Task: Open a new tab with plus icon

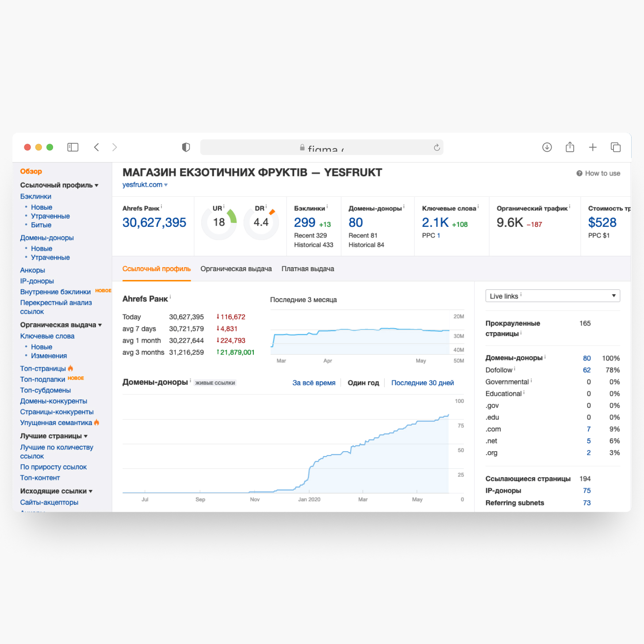Action: click(x=593, y=147)
